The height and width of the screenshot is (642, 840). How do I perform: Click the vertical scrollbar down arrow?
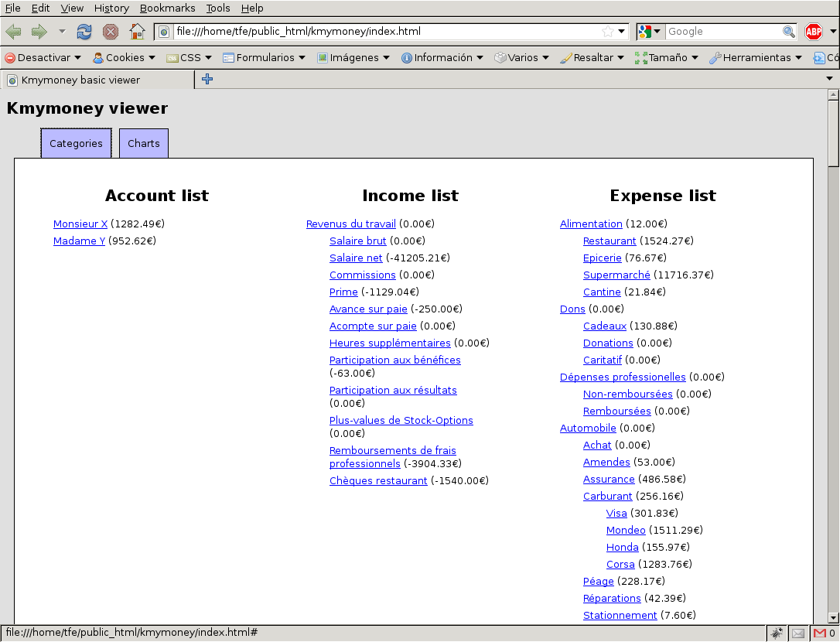[833, 618]
